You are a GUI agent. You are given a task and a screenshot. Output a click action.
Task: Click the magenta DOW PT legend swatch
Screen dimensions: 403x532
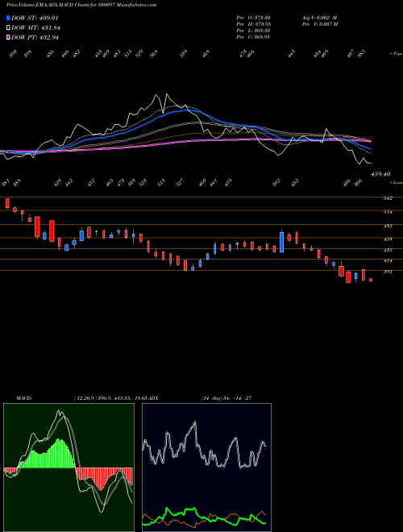pos(8,37)
